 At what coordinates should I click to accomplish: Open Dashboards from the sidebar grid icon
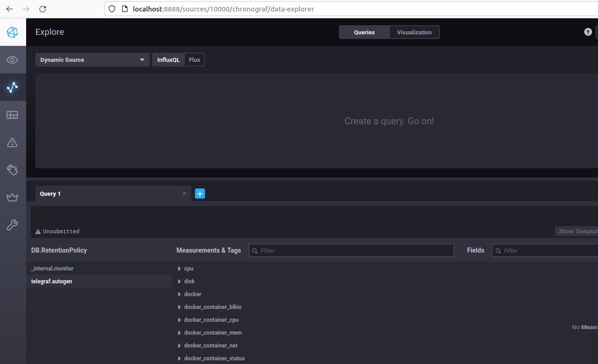(13, 115)
